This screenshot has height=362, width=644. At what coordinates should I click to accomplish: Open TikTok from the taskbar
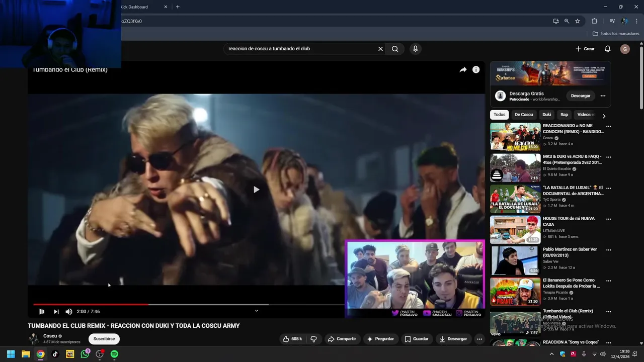tap(55, 354)
